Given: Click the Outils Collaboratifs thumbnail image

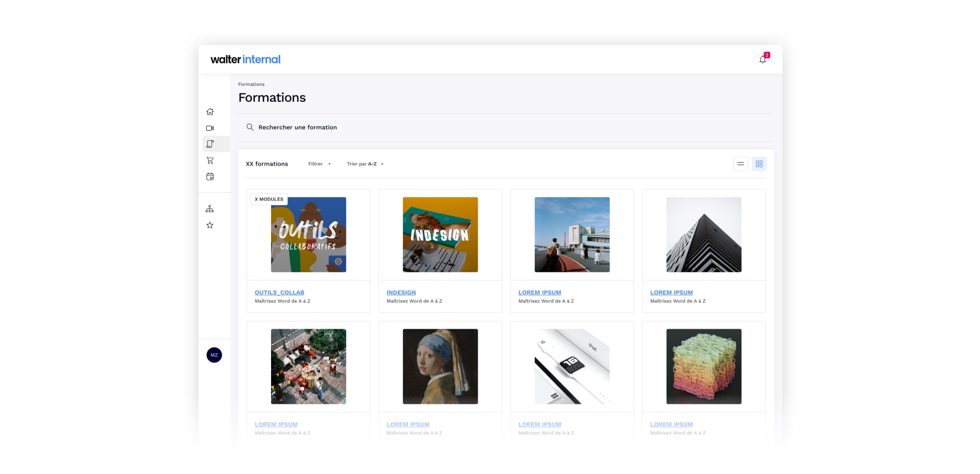Looking at the screenshot, I should 308,235.
